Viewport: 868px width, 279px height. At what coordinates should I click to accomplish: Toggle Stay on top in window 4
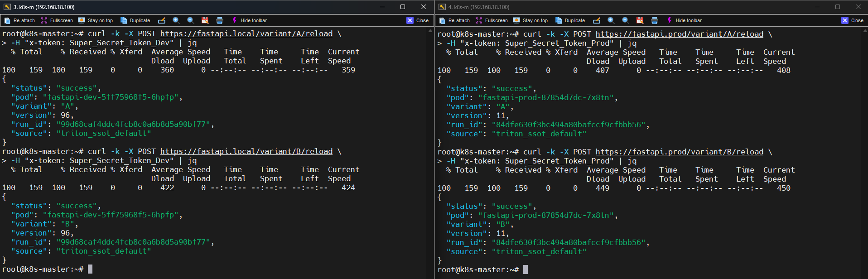pyautogui.click(x=530, y=20)
